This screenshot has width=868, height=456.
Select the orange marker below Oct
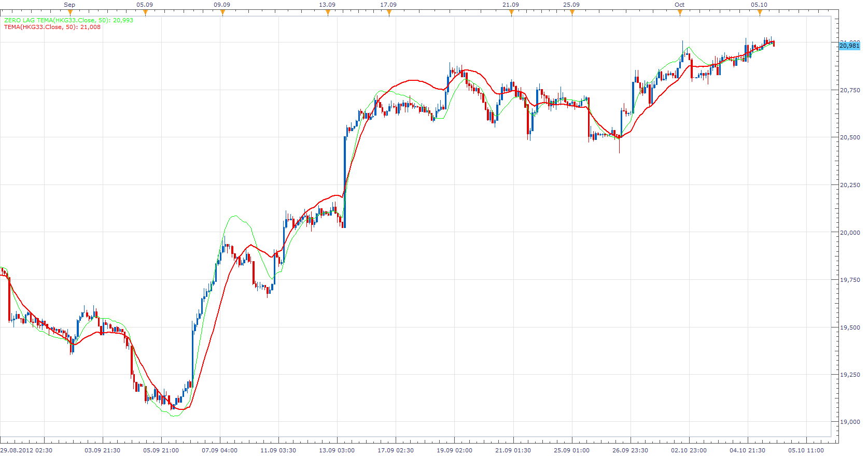680,12
